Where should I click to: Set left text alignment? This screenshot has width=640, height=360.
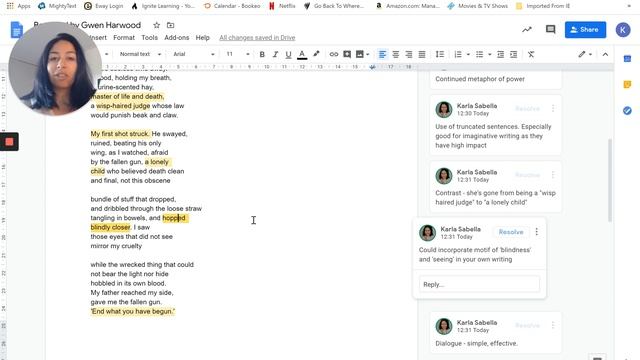pyautogui.click(x=382, y=54)
